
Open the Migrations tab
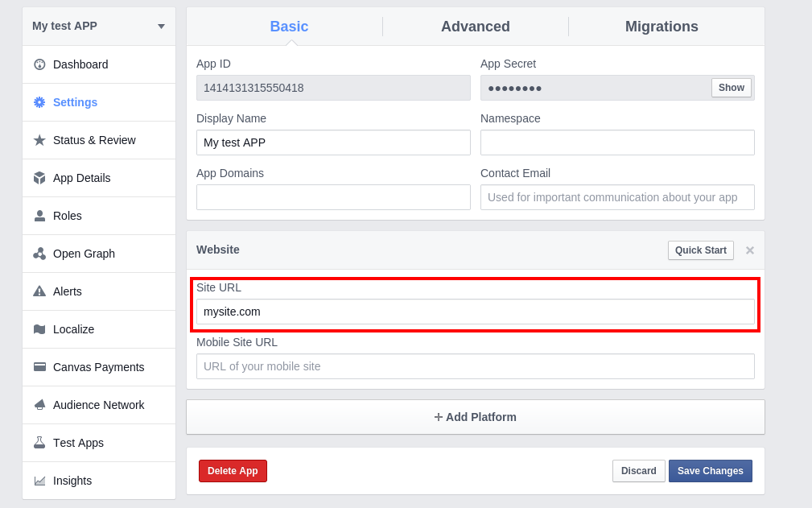tap(662, 27)
